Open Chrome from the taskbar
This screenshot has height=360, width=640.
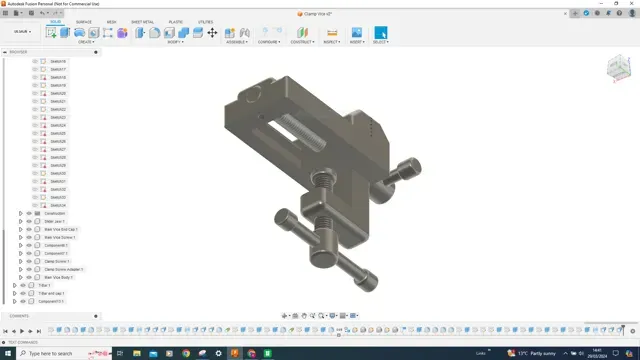[186, 353]
